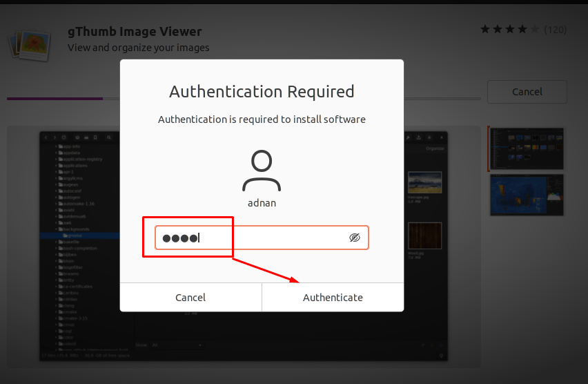The height and width of the screenshot is (384, 588).
Task: Click the Authenticate button
Action: click(x=333, y=297)
